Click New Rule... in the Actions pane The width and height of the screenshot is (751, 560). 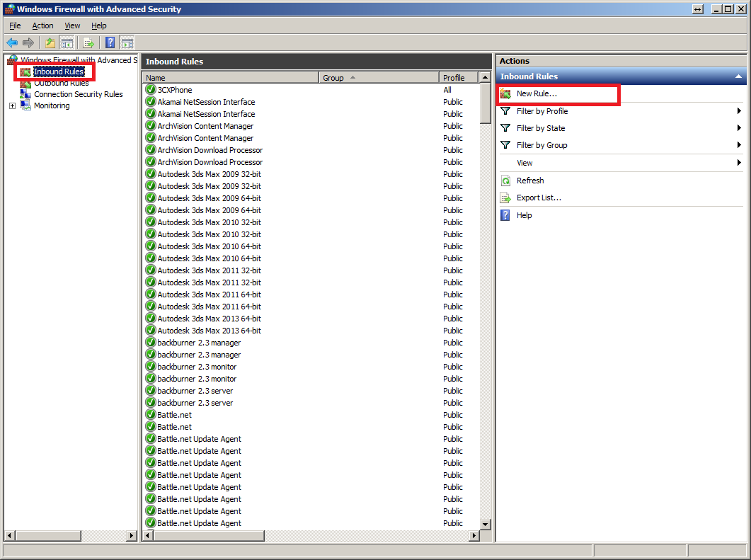point(537,94)
